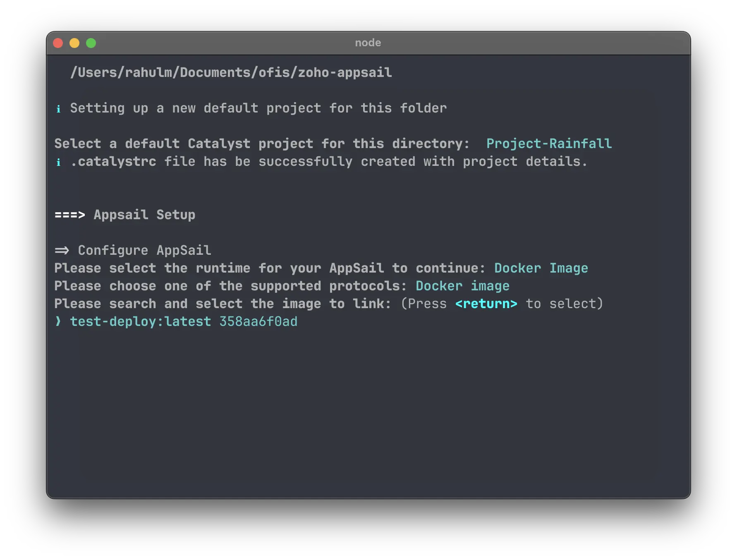737x560 pixels.
Task: Click the green zoom traffic light
Action: [91, 43]
